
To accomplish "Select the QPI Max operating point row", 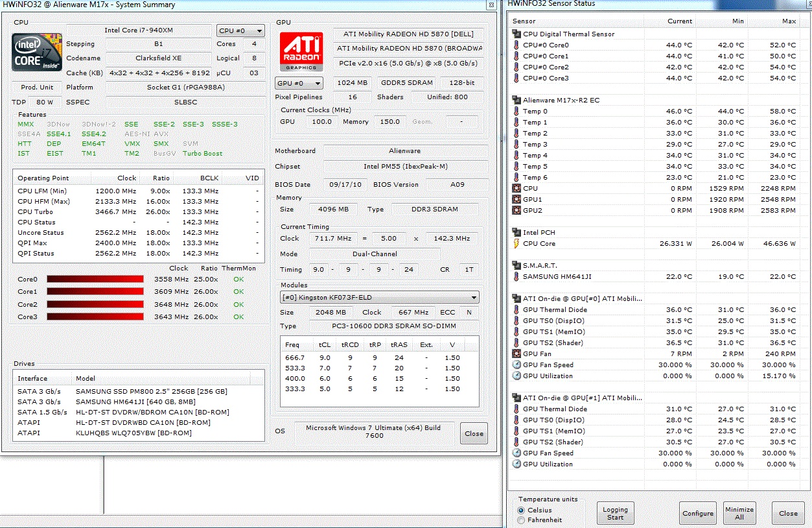I will coord(138,243).
